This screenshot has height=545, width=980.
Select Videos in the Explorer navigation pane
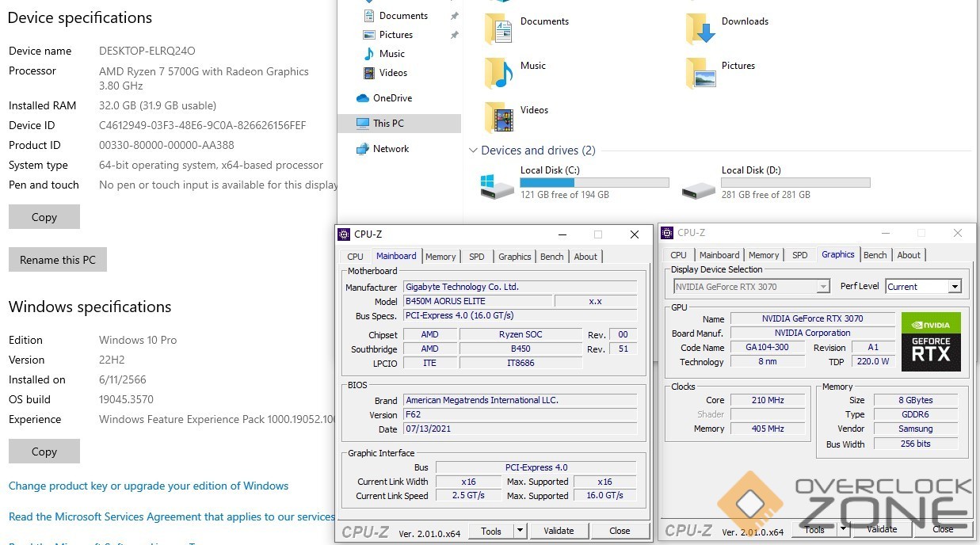pos(393,73)
